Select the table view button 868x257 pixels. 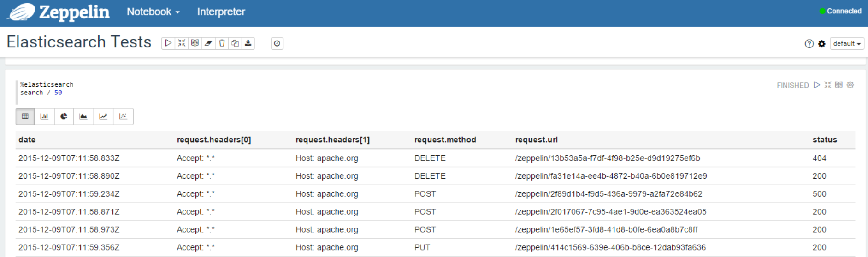pyautogui.click(x=25, y=117)
